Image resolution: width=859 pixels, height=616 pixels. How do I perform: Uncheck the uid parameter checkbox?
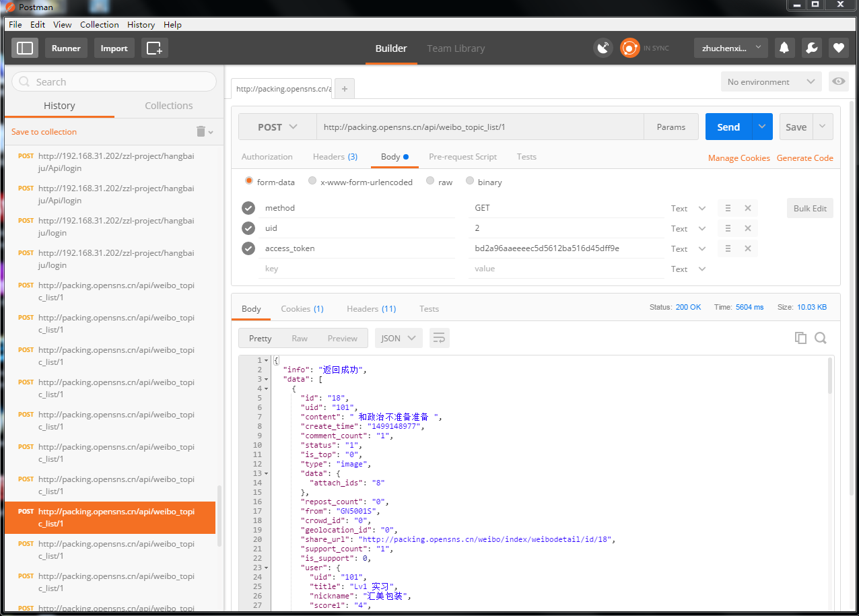(248, 228)
